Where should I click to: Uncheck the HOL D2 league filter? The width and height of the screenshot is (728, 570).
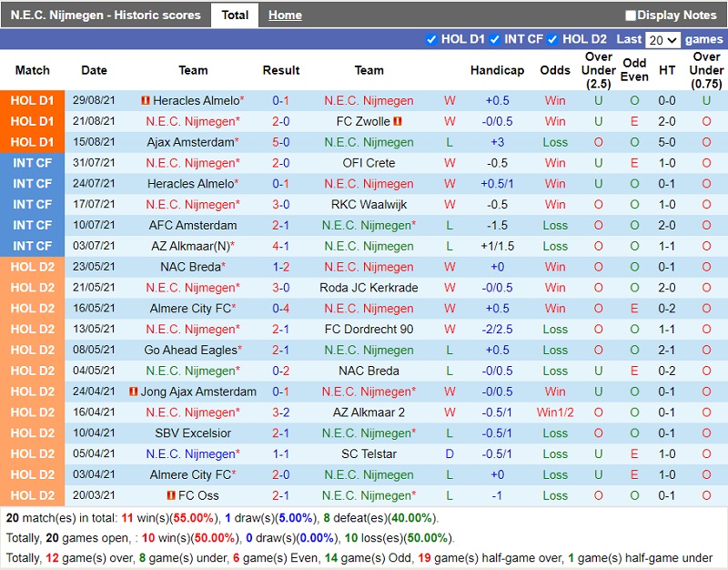(552, 39)
